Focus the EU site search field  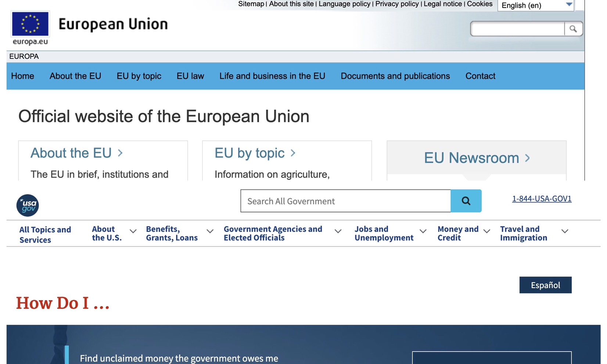tap(517, 29)
